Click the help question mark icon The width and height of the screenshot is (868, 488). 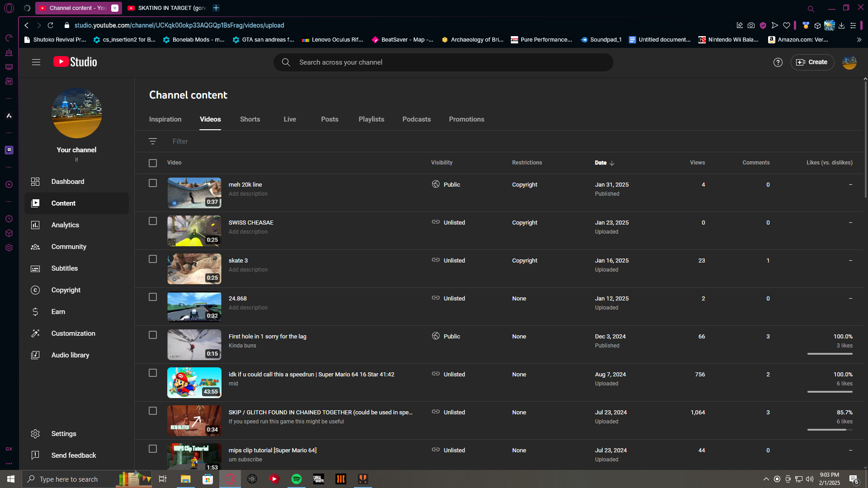click(x=778, y=62)
